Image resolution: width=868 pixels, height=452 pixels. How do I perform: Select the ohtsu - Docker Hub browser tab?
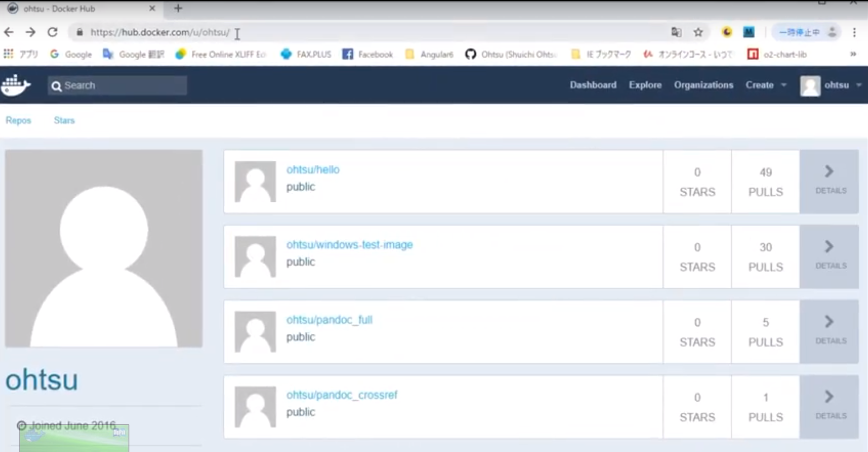(82, 9)
